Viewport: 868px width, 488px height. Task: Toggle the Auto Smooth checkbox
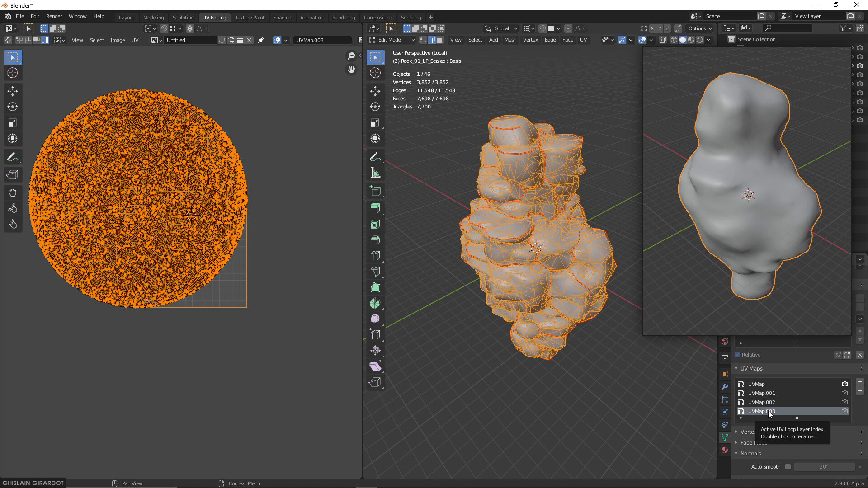click(788, 467)
